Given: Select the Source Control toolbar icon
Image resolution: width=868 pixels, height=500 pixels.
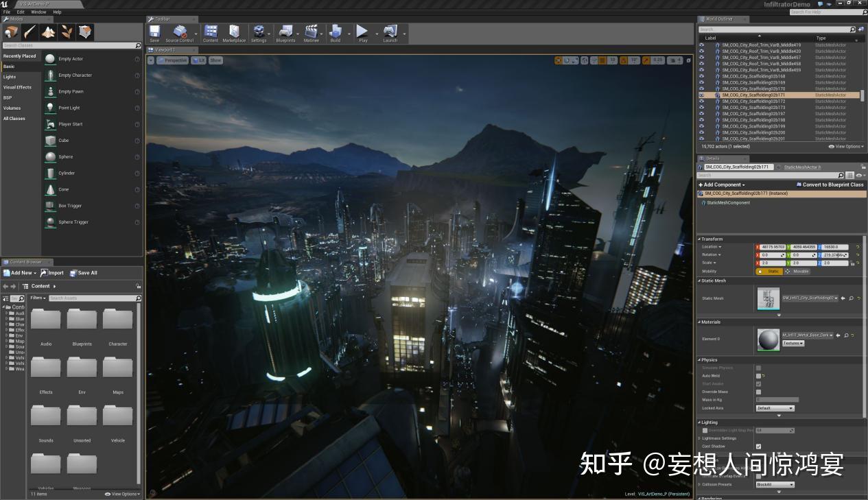Looking at the screenshot, I should [180, 32].
